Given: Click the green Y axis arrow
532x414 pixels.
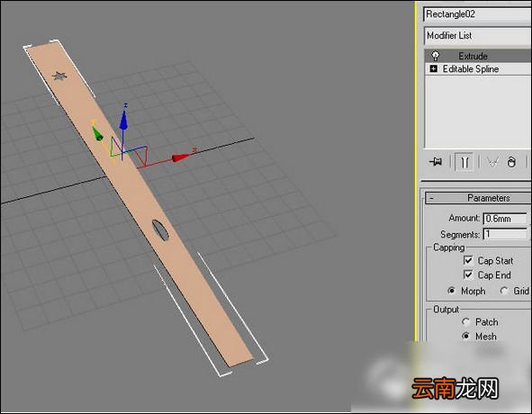Looking at the screenshot, I should (x=97, y=133).
